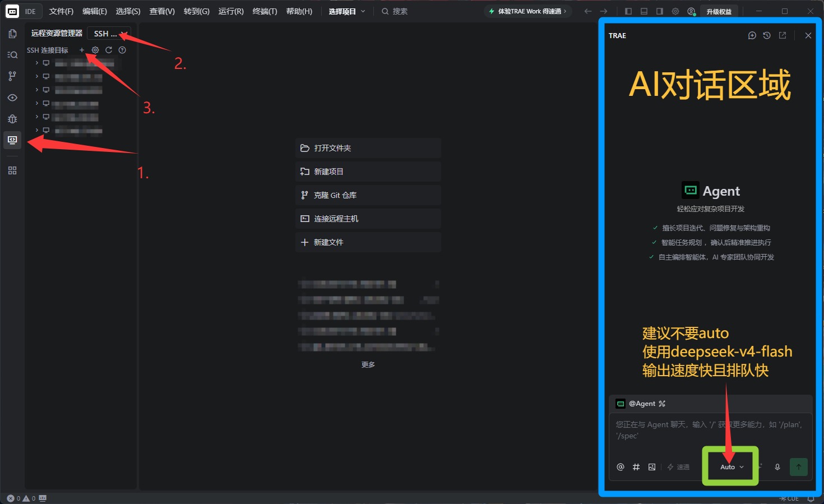This screenshot has height=504, width=824.
Task: Open the 终端(T) menu
Action: (x=265, y=11)
